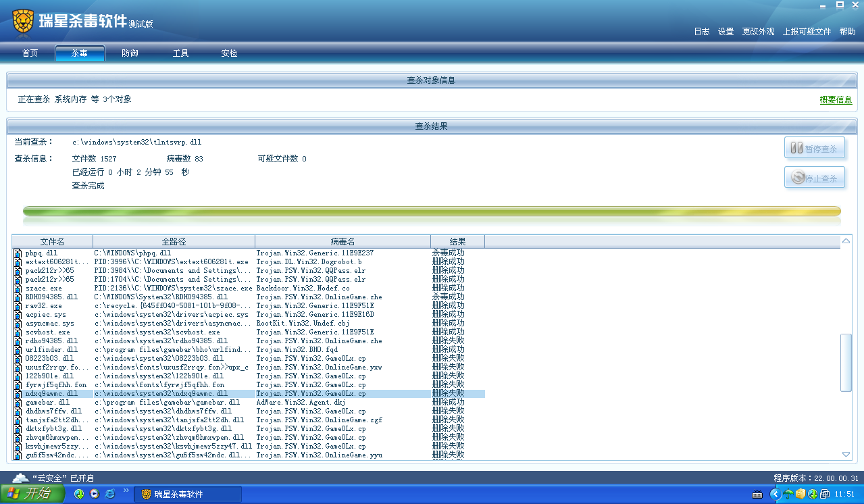Open the 概要信息 link
The width and height of the screenshot is (864, 504).
pyautogui.click(x=836, y=100)
